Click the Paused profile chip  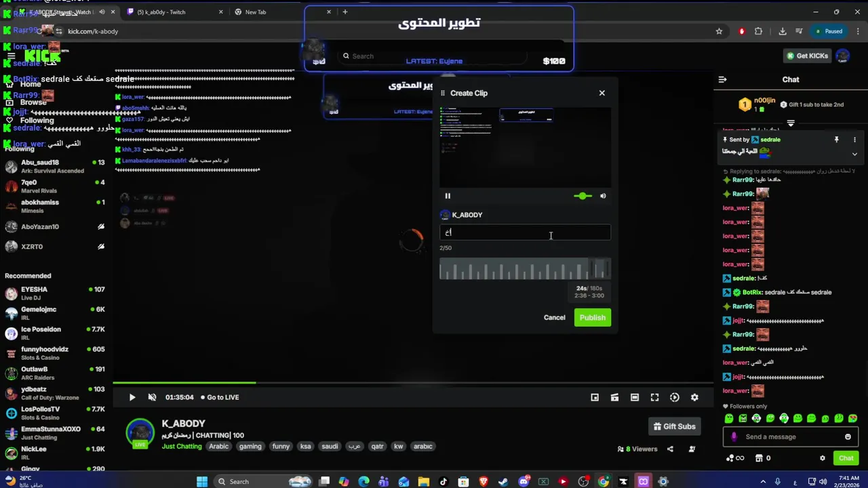(x=829, y=31)
